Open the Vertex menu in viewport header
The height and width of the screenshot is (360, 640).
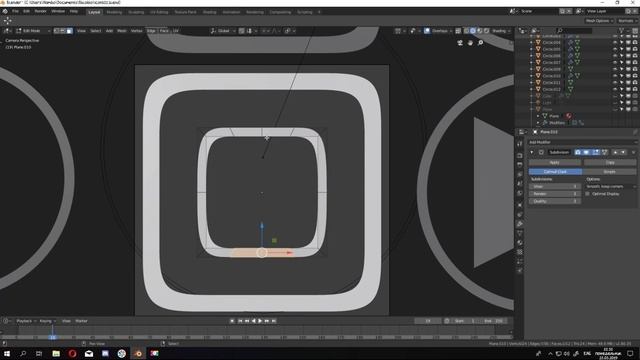coord(136,31)
